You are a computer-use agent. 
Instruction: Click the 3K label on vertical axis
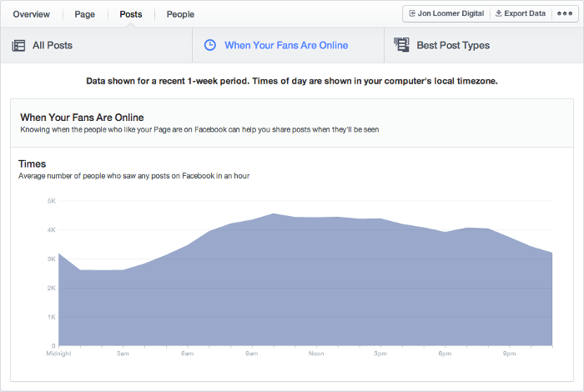(x=52, y=259)
